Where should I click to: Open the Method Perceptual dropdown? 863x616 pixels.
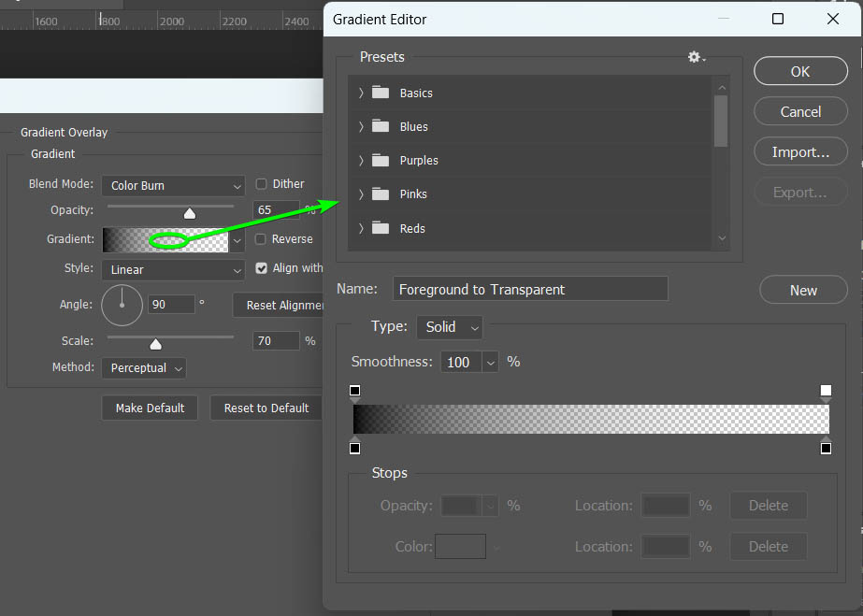(144, 368)
